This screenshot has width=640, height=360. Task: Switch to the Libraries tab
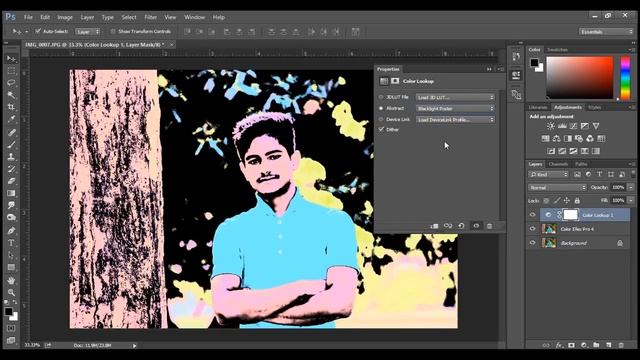[538, 107]
